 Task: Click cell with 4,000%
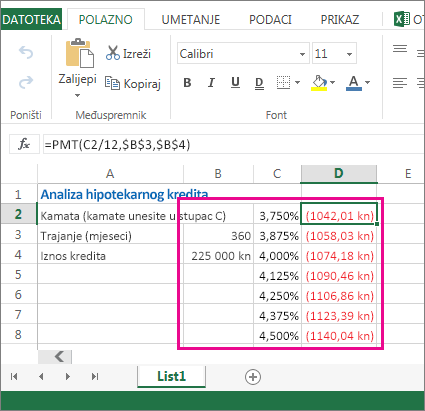tap(277, 254)
